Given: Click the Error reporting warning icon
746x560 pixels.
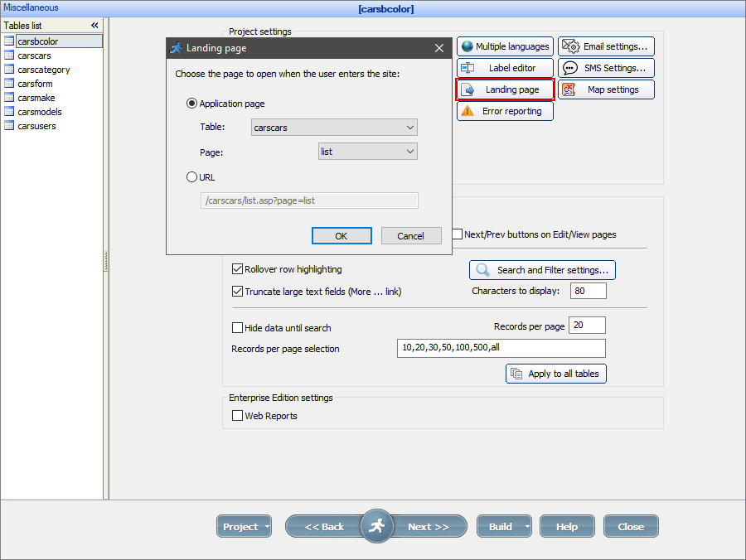Looking at the screenshot, I should pyautogui.click(x=466, y=110).
